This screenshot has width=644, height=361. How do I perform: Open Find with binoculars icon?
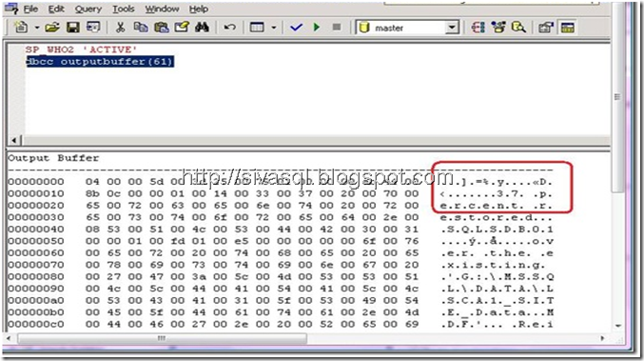point(202,28)
